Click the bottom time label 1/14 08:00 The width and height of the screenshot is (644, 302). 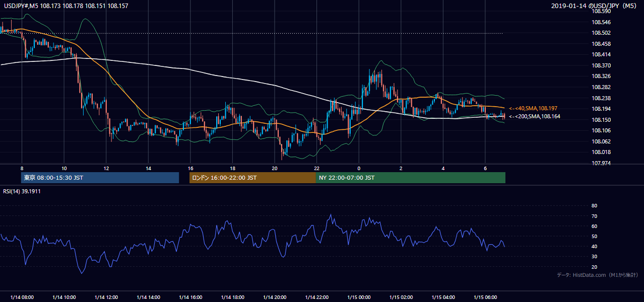pyautogui.click(x=22, y=297)
